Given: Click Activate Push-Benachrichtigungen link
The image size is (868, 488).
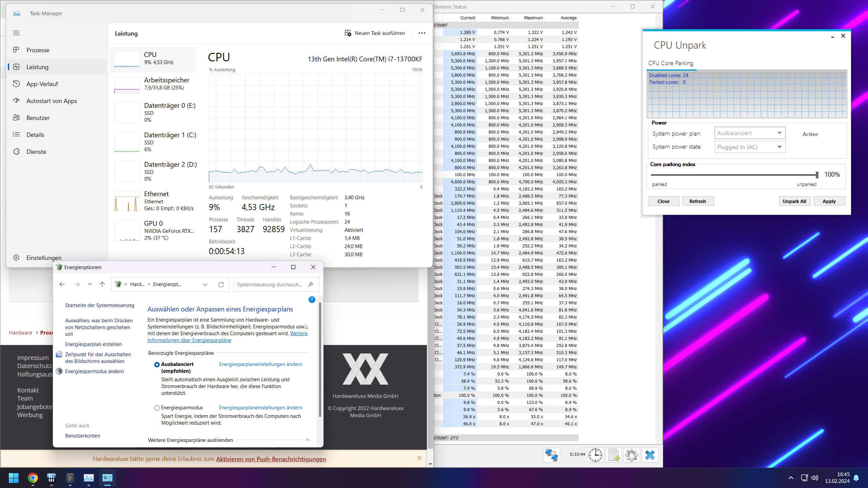Looking at the screenshot, I should (x=271, y=459).
